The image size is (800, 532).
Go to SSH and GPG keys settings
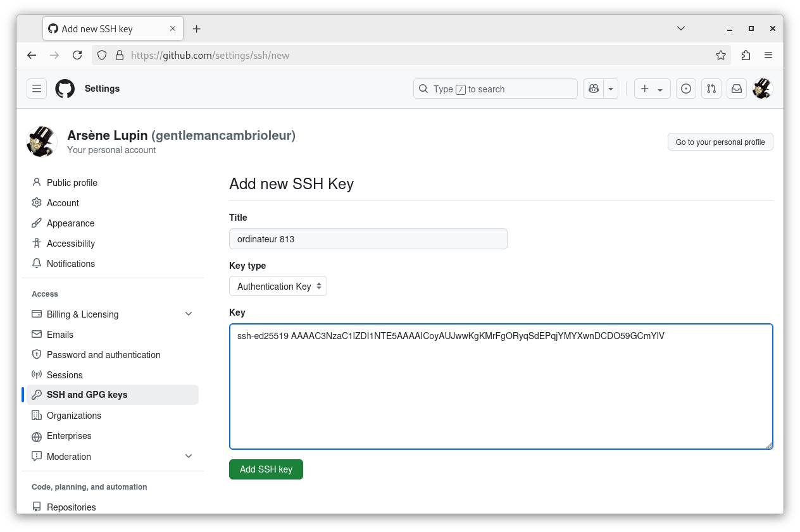(x=87, y=395)
